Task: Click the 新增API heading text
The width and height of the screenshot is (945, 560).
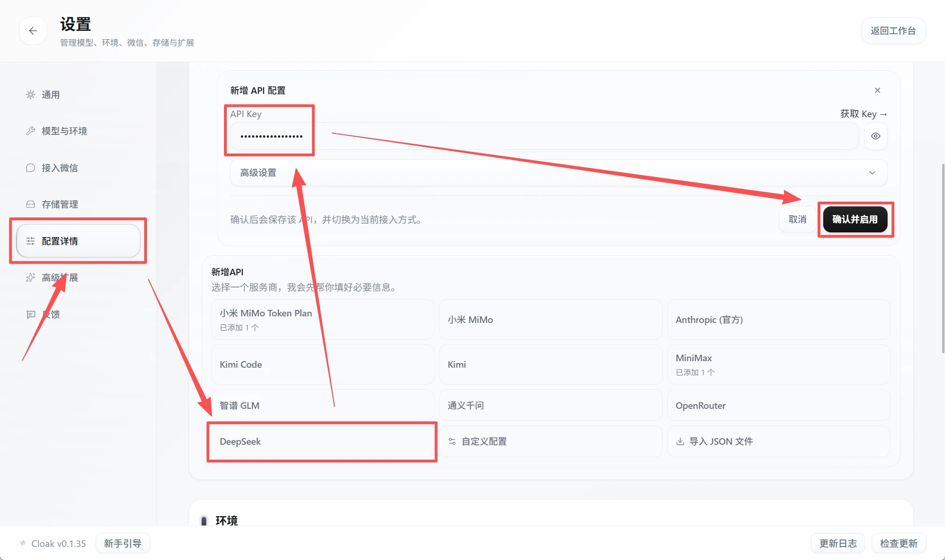Action: click(x=227, y=272)
